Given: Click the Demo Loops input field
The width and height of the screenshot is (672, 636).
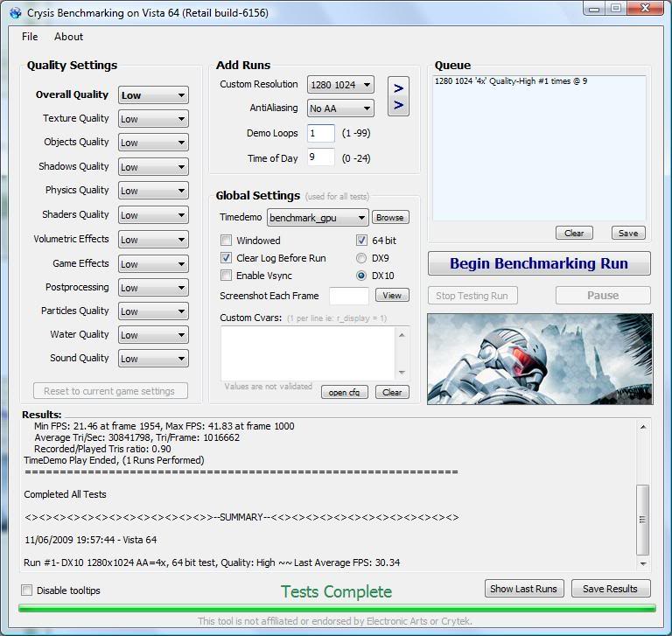Looking at the screenshot, I should pyautogui.click(x=321, y=134).
